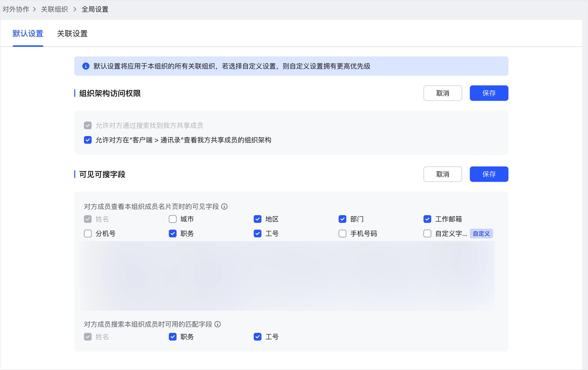Click 取消 in 组织架构访问权限 section
This screenshot has height=370, width=588.
[x=443, y=93]
